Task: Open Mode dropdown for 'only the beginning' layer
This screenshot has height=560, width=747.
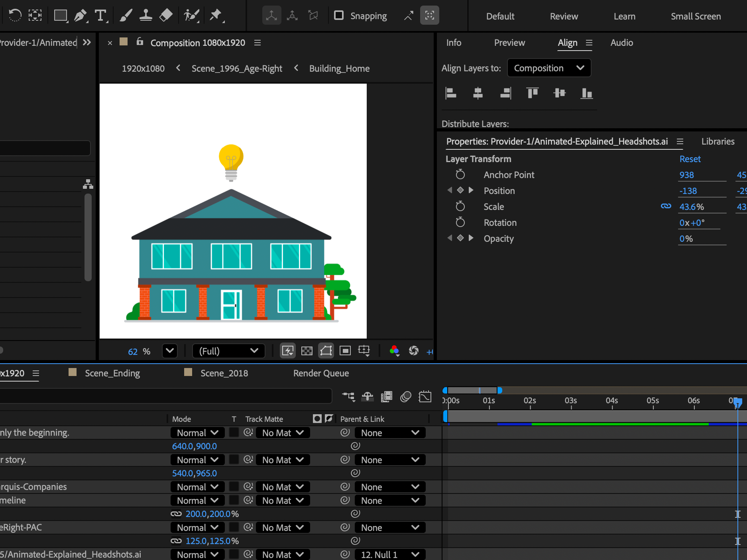Action: pyautogui.click(x=198, y=433)
